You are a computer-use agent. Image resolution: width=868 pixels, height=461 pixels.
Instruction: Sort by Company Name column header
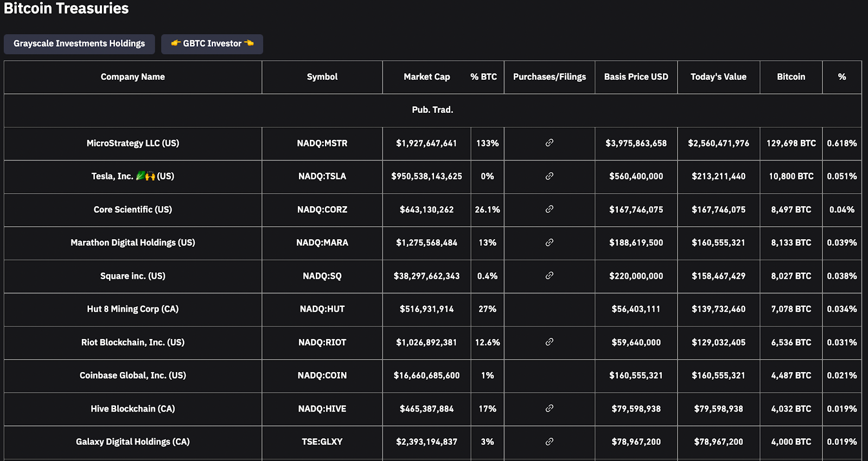[x=133, y=77]
